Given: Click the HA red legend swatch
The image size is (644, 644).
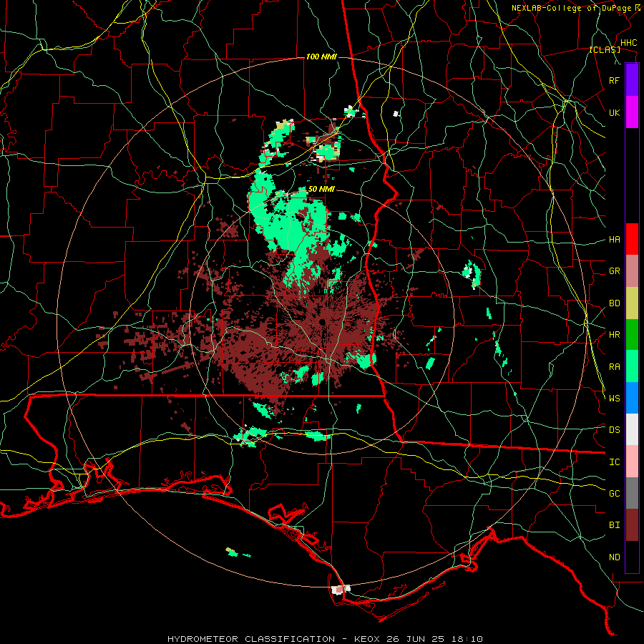Looking at the screenshot, I should [632, 239].
